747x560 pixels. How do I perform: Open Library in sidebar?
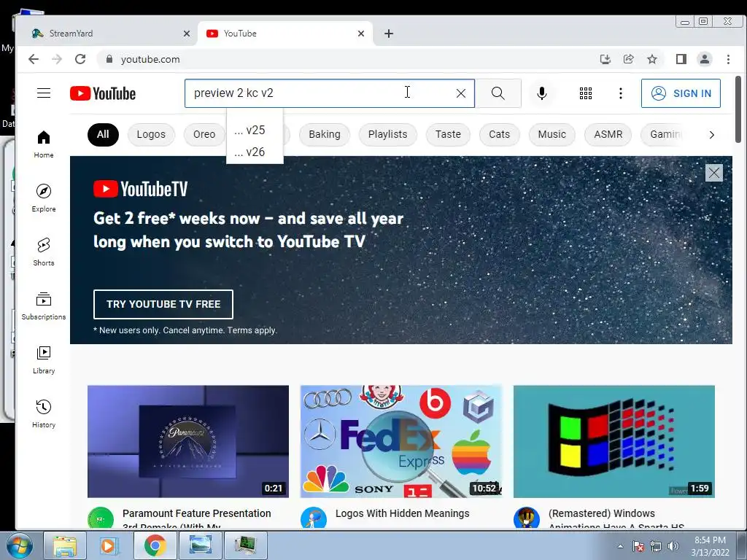coord(43,360)
